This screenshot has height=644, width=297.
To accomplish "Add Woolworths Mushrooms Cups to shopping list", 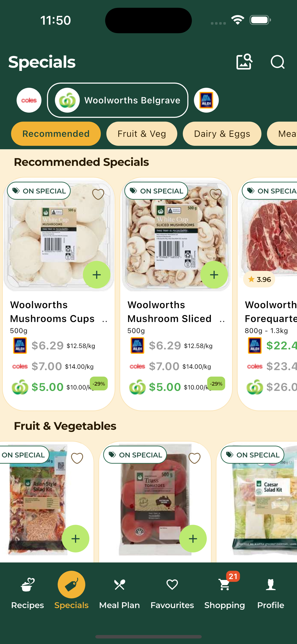I will (96, 275).
